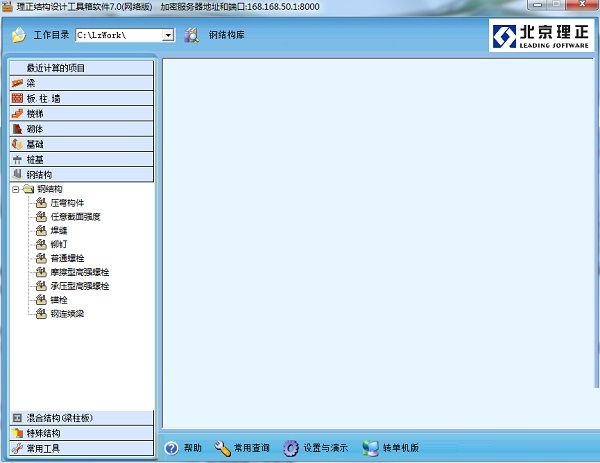Image resolution: width=600 pixels, height=463 pixels.
Task: Select 承压型高强螺栓 tree item
Action: [80, 286]
